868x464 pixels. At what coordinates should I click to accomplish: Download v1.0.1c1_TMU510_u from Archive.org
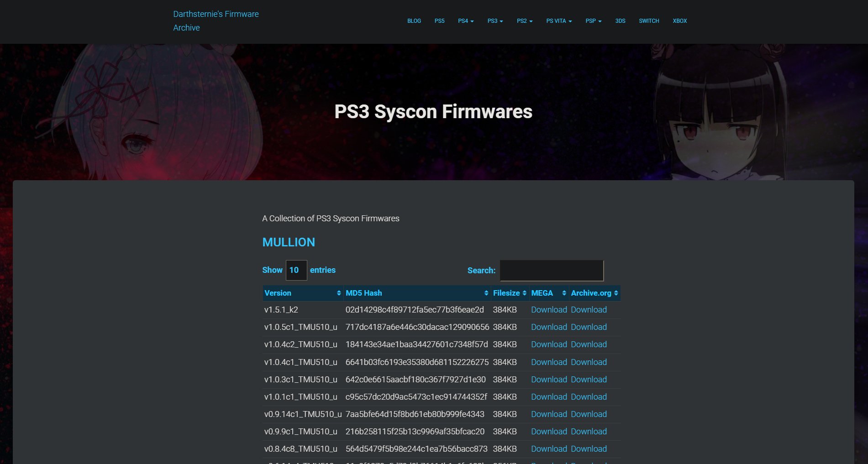pos(589,397)
